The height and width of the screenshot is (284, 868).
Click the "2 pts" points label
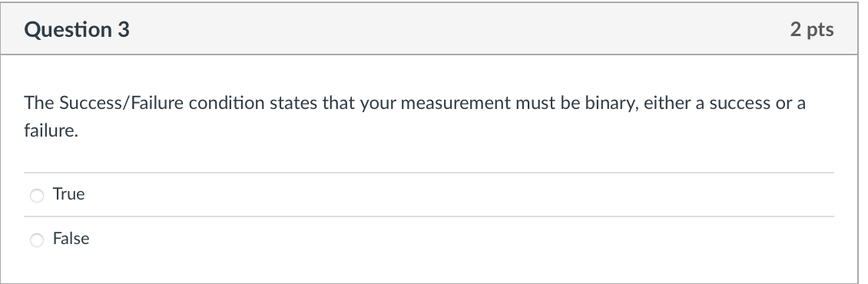811,29
